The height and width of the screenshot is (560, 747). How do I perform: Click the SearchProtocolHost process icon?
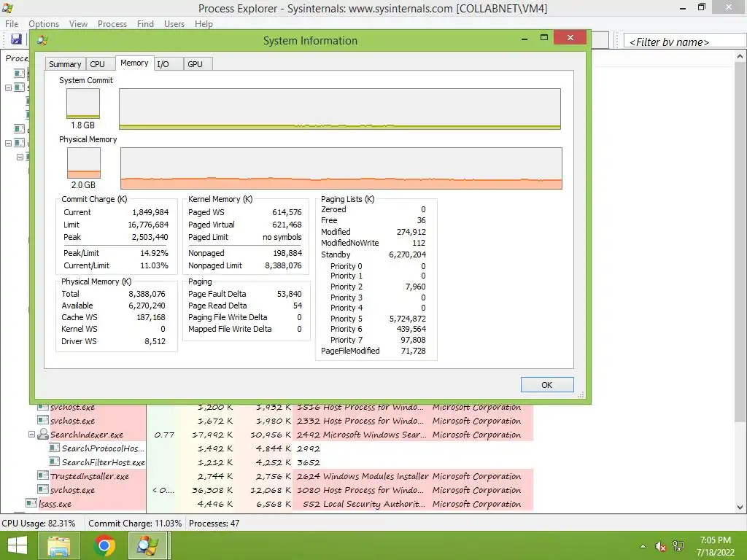point(54,448)
